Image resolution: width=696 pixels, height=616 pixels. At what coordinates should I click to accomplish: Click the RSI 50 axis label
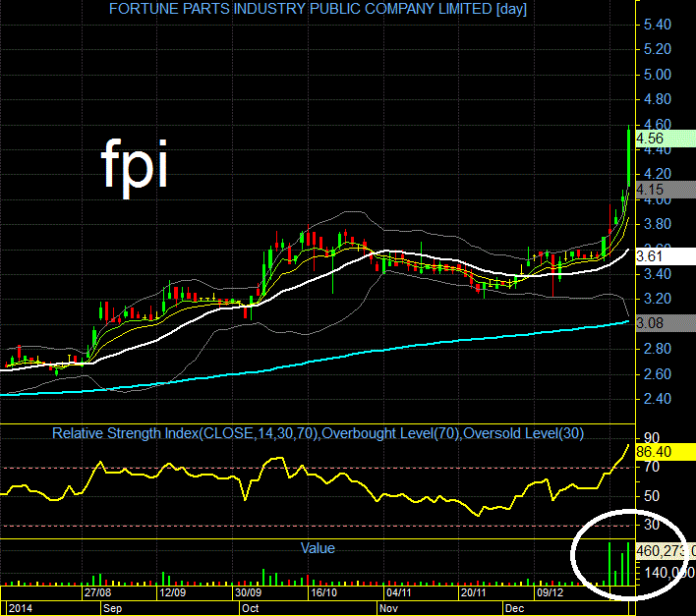point(652,496)
